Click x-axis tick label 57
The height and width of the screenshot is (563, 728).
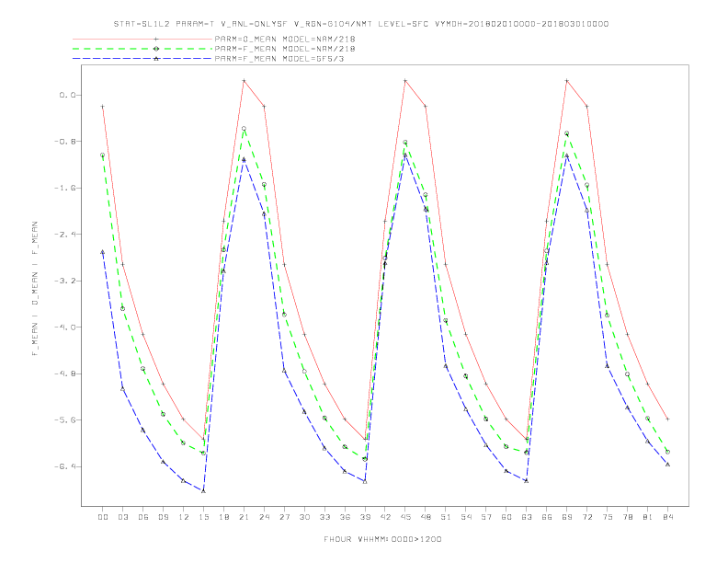pos(486,517)
